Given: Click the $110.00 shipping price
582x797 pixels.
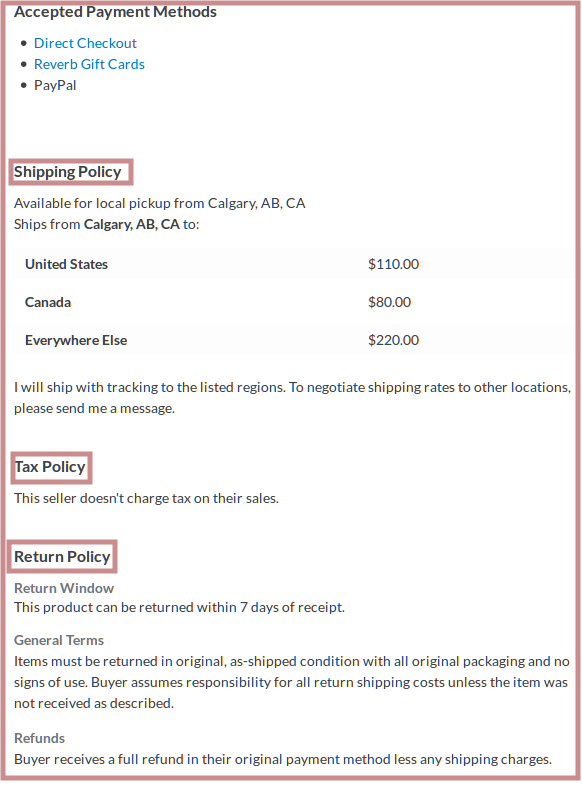Looking at the screenshot, I should click(393, 264).
